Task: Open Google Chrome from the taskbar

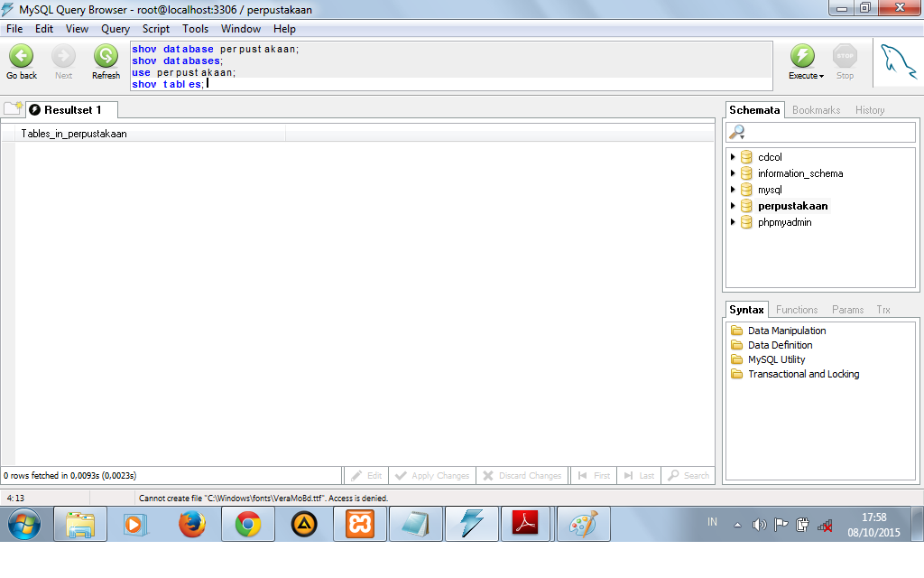Action: click(248, 524)
